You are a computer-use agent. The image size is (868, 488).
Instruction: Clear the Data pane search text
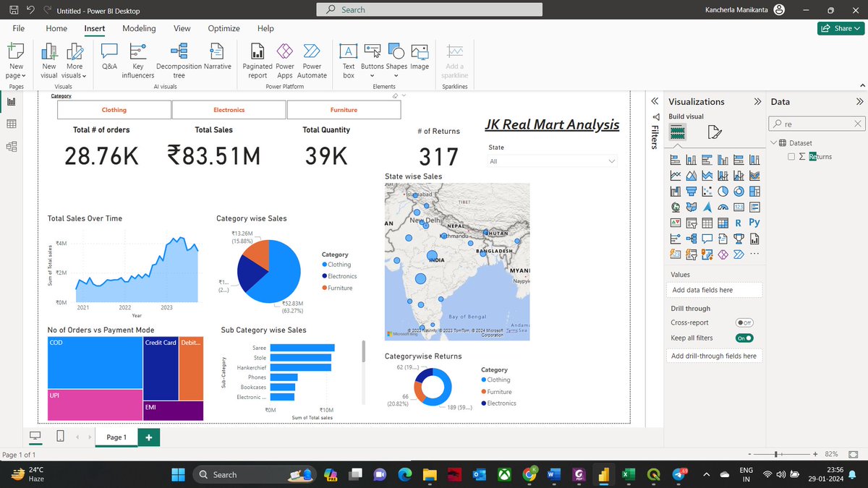point(858,124)
